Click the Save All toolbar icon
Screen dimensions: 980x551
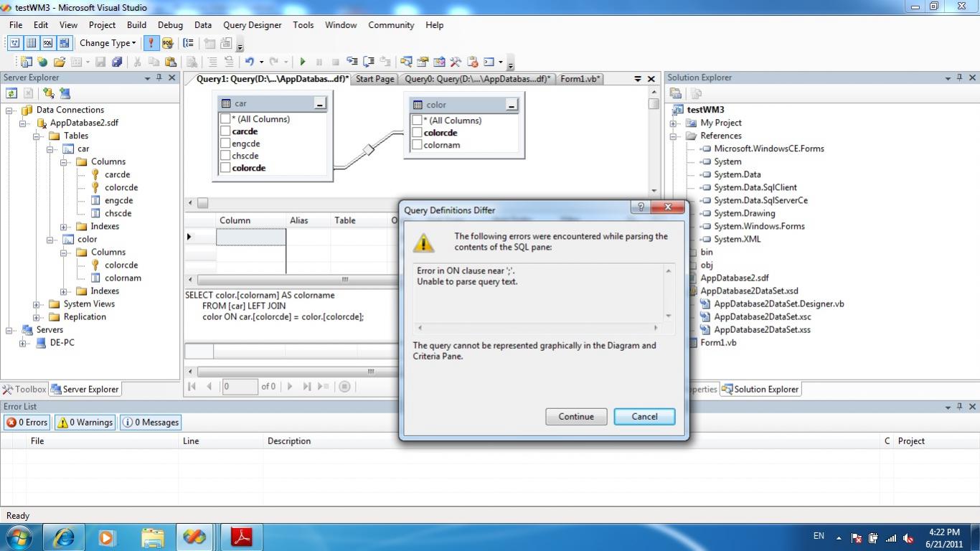pyautogui.click(x=117, y=62)
